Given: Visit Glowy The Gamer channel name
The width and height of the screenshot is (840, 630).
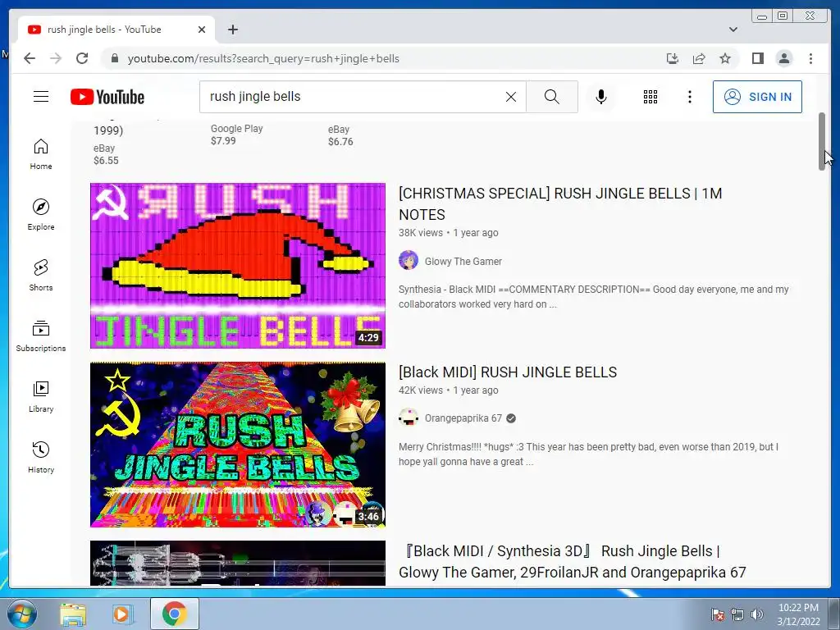Looking at the screenshot, I should [463, 262].
